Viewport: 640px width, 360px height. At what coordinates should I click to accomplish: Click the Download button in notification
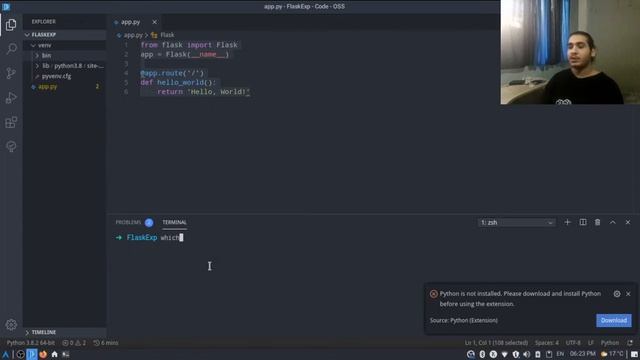(x=613, y=320)
